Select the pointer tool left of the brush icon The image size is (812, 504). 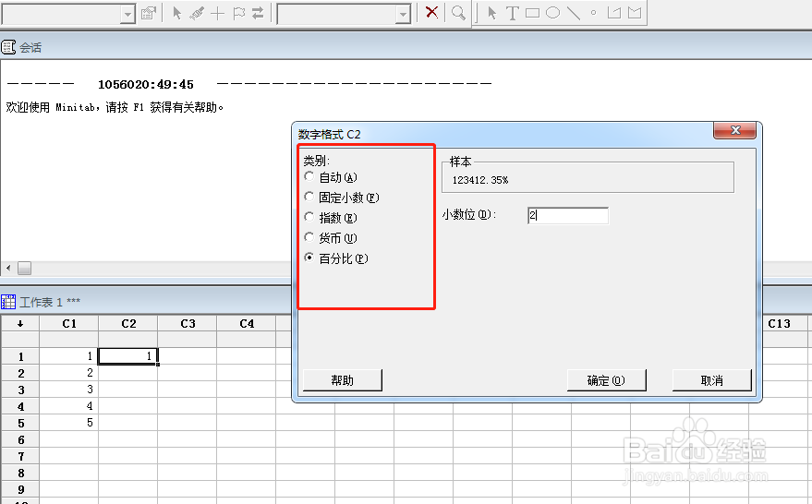coord(176,13)
